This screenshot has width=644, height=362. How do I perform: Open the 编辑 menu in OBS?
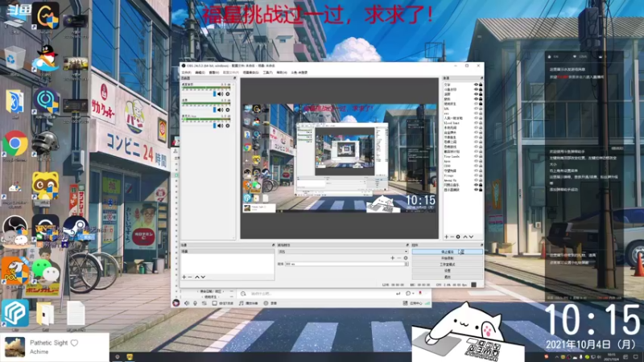point(200,72)
